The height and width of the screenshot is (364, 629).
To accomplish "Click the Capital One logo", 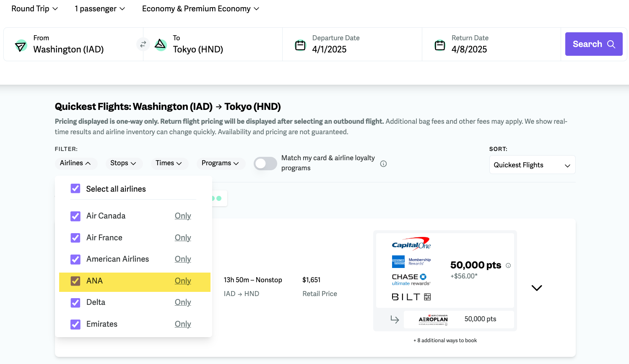I will [411, 244].
